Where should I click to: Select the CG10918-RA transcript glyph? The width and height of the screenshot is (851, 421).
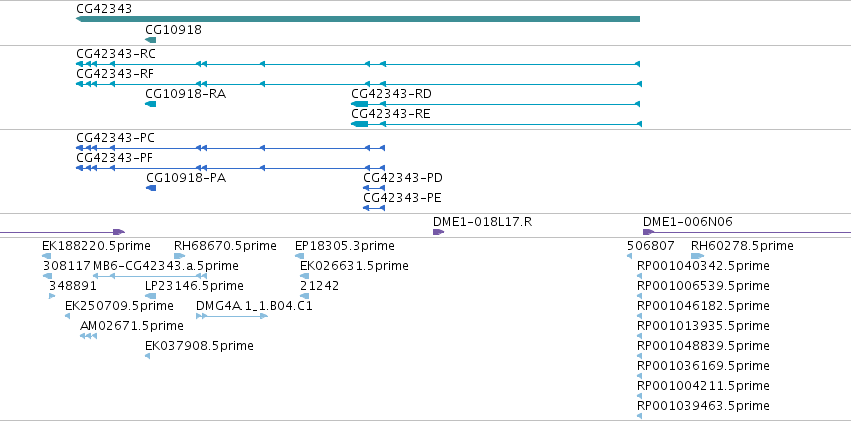point(151,104)
